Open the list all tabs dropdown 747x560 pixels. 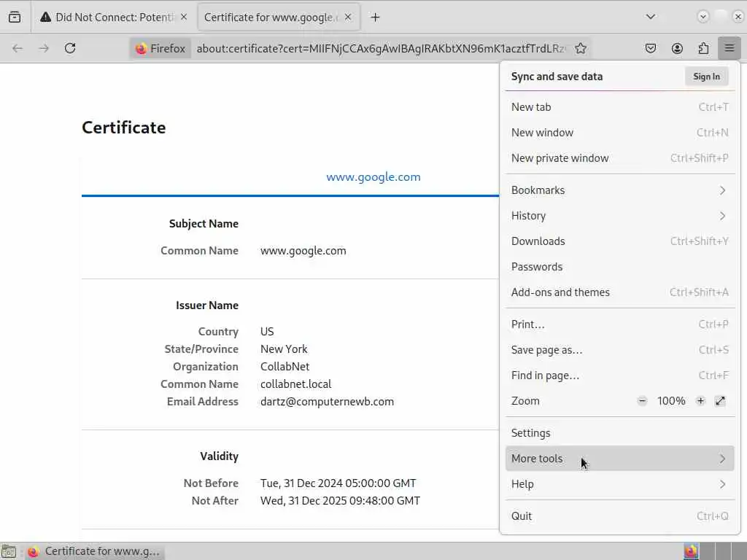coord(651,17)
